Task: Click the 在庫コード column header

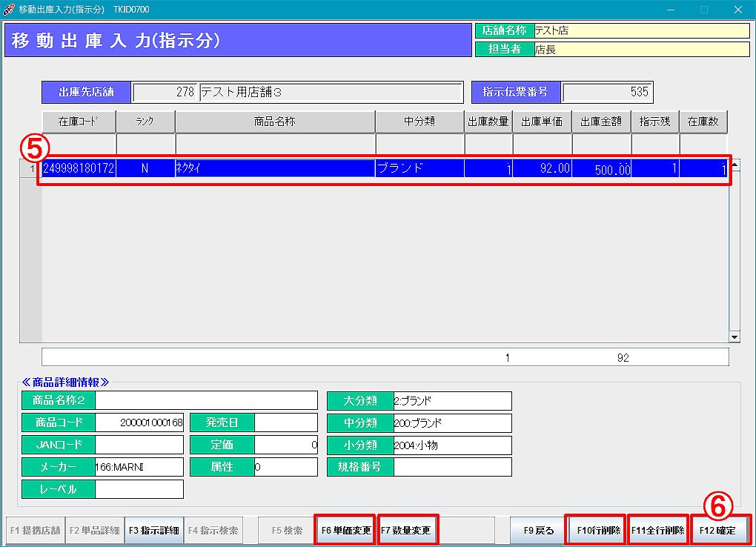Action: tap(79, 122)
